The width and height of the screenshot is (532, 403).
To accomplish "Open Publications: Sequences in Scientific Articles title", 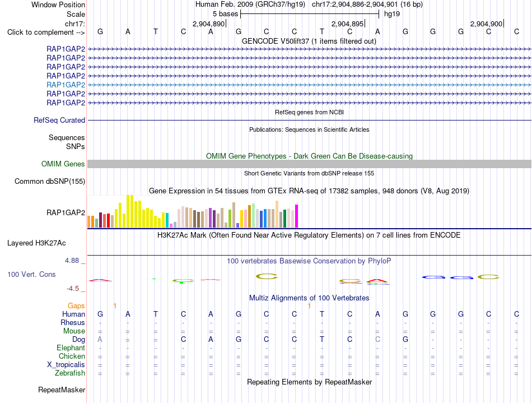I will coord(309,129).
